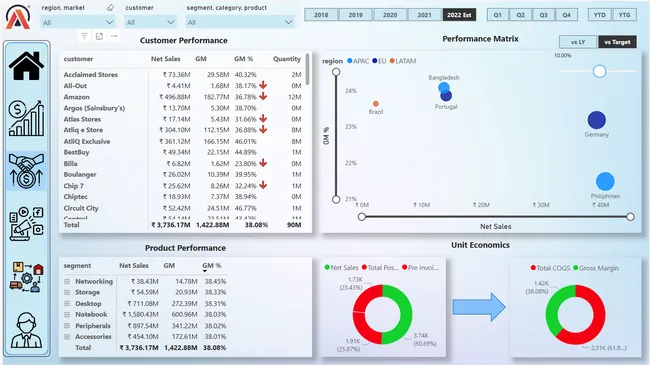Click the Portugal bubble in scatter chart
650x365 pixels.
pos(446,96)
